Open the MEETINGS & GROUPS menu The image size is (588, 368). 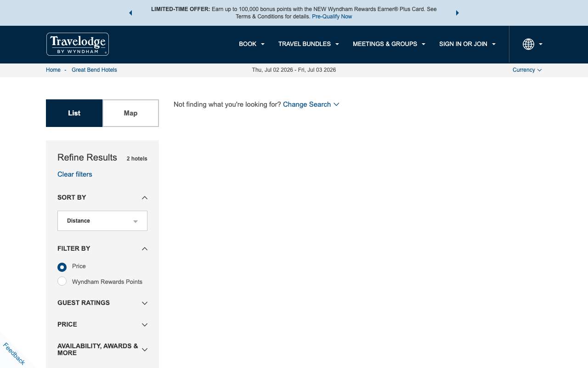coord(389,44)
